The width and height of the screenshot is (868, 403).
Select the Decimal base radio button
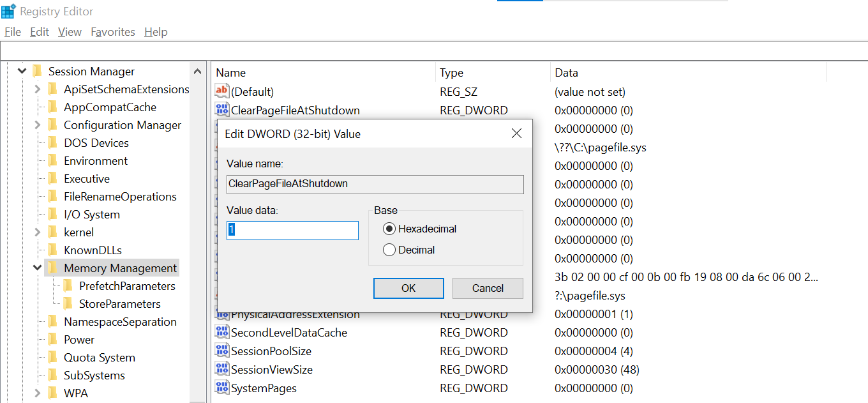pyautogui.click(x=389, y=250)
